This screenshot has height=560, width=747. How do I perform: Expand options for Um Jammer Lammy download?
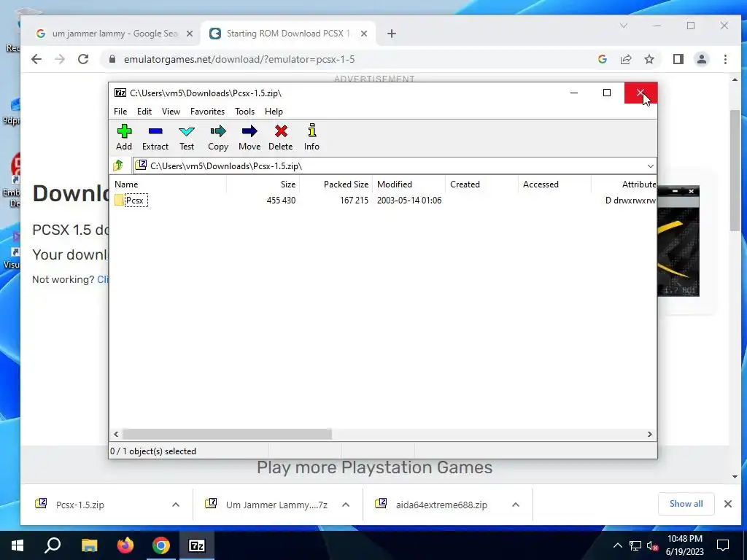pos(346,505)
